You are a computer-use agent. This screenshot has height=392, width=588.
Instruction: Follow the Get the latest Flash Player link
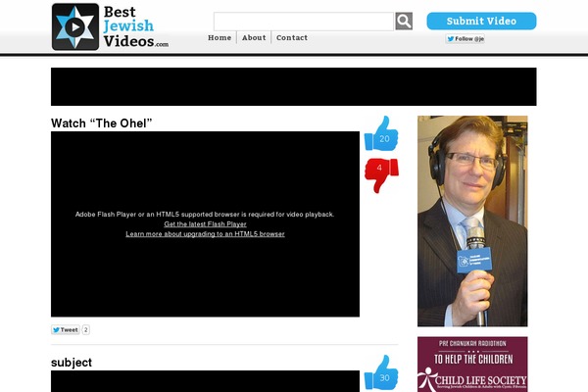coord(205,224)
